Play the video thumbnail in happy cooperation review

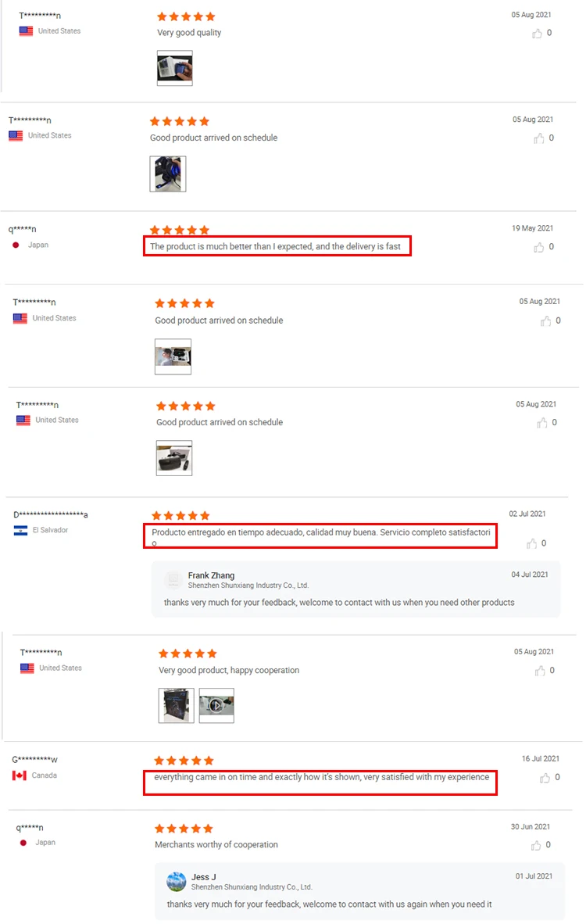216,705
